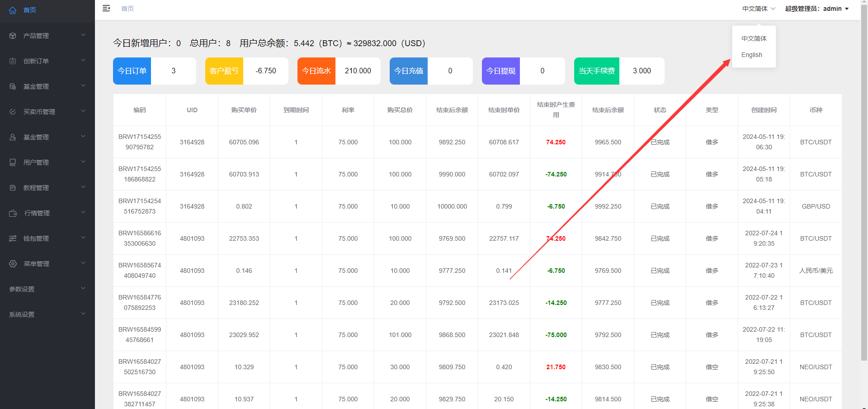Image resolution: width=868 pixels, height=409 pixels.
Task: Click the 中文简体 language selector in the header
Action: (x=758, y=9)
